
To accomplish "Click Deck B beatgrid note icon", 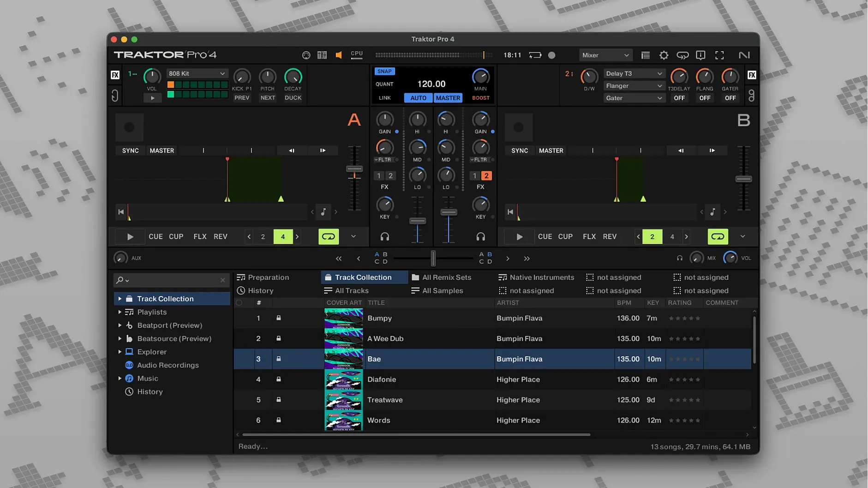I will [x=713, y=212].
